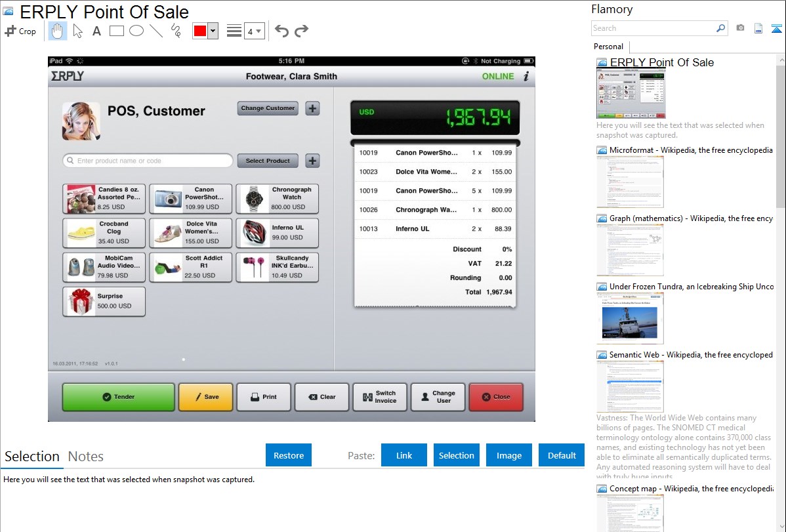Image resolution: width=786 pixels, height=532 pixels.
Task: Select the straight line tool
Action: (x=156, y=31)
